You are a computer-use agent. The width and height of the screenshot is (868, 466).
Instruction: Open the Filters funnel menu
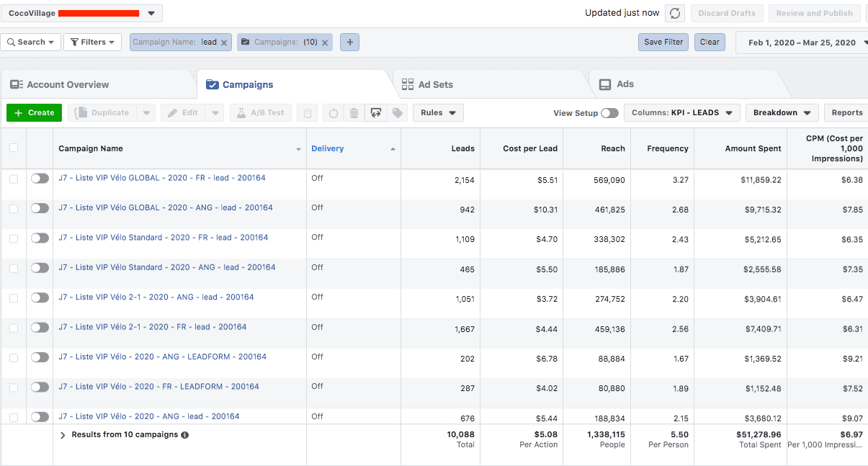91,42
